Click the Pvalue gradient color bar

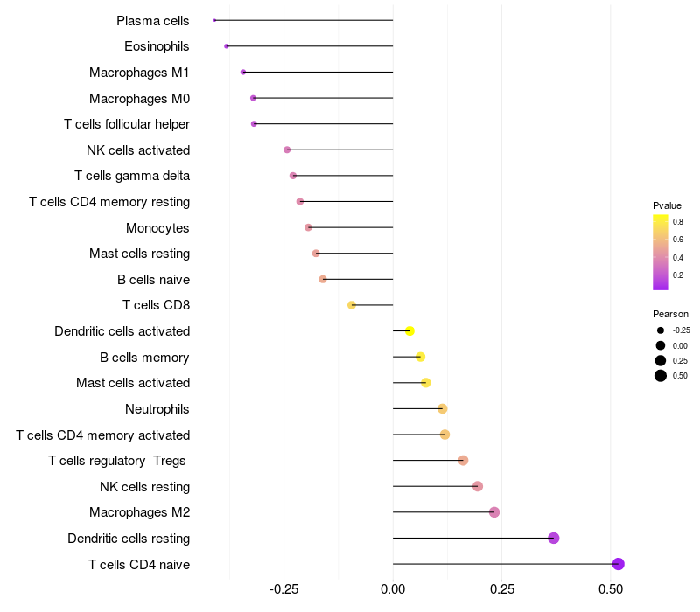pos(661,252)
